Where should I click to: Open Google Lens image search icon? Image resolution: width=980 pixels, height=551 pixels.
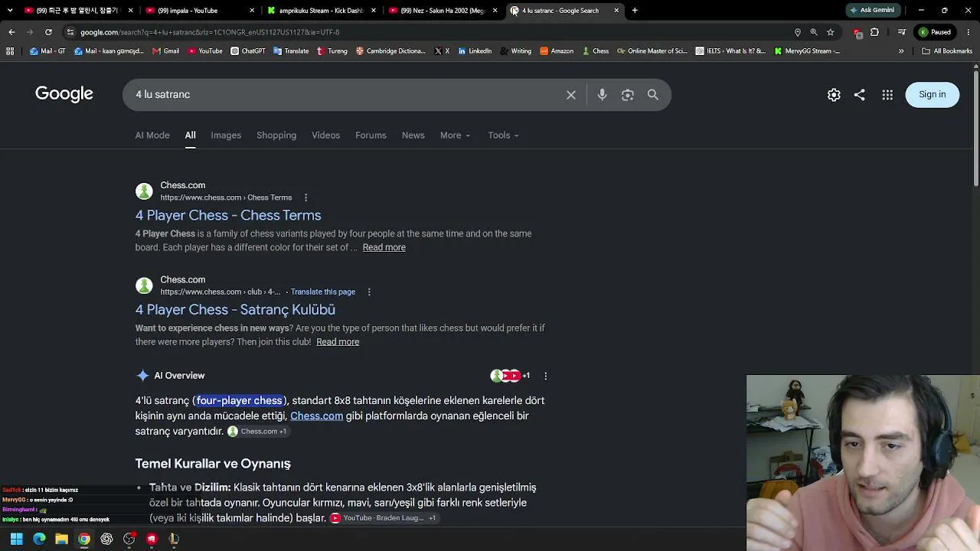pyautogui.click(x=628, y=95)
